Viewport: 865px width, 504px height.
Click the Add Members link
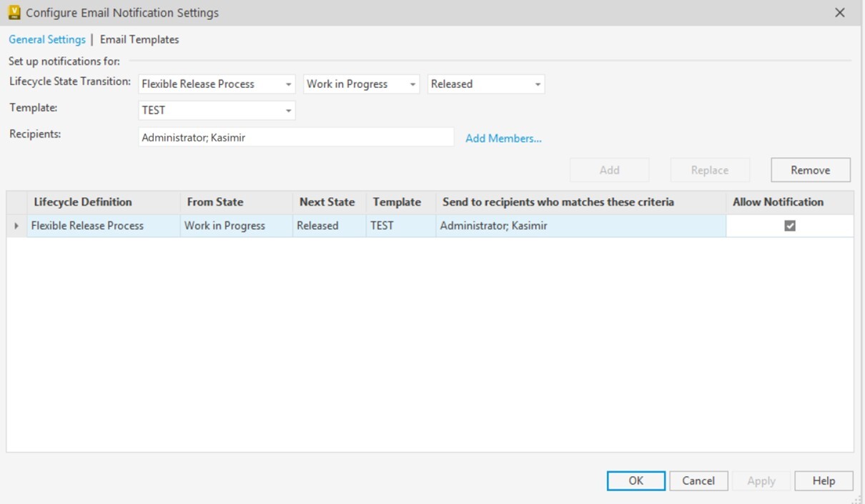503,139
